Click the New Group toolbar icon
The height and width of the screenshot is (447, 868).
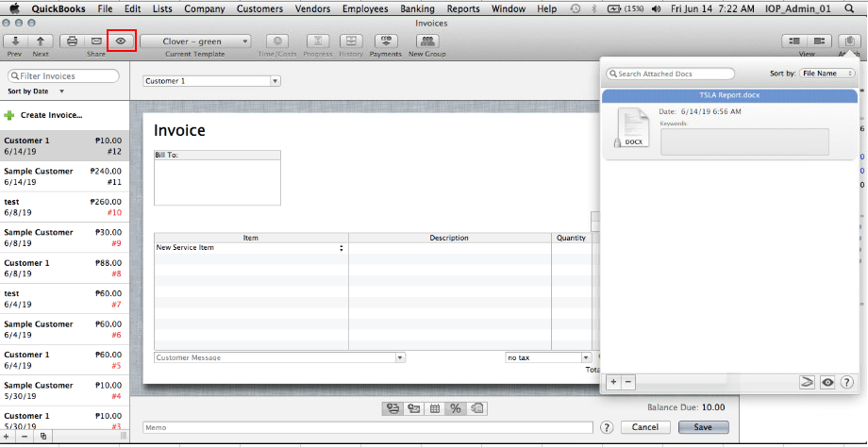tap(426, 41)
